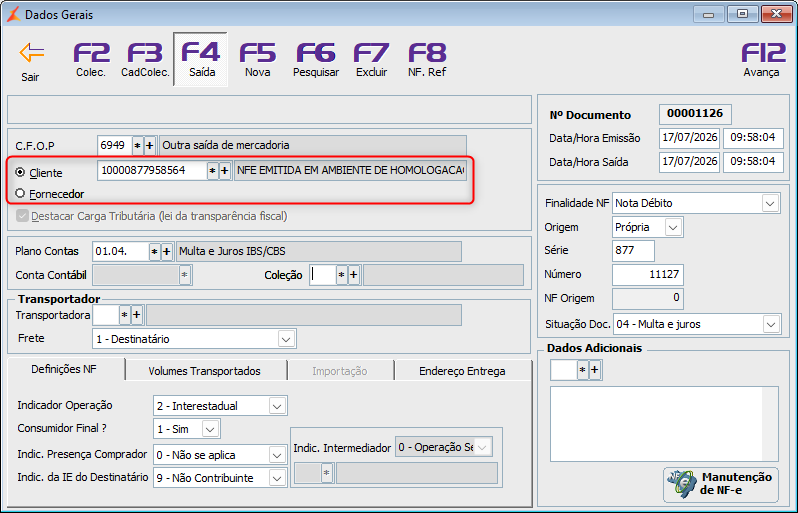The image size is (798, 513).
Task: Select the Cliente radio button
Action: pos(20,173)
